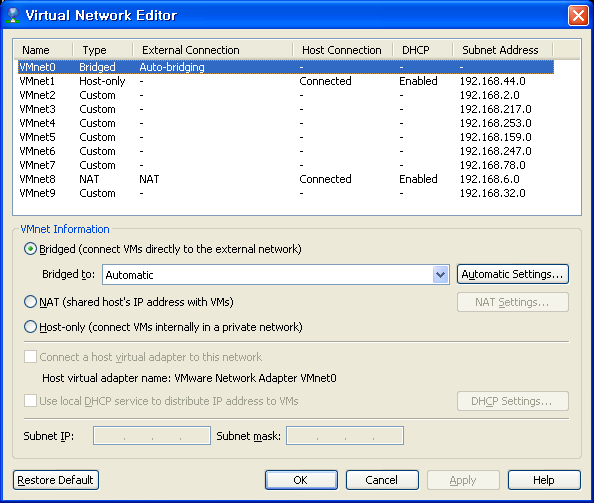Click the OK button
The image size is (594, 503).
(x=301, y=480)
